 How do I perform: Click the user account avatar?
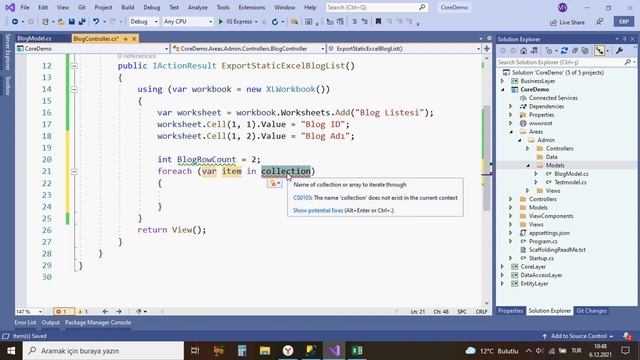(562, 7)
